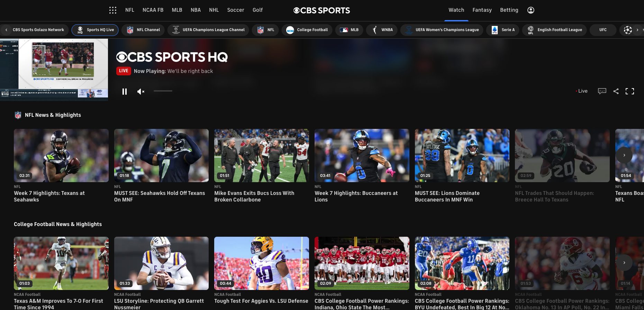Adjust the player volume slider
Screen dimensions: 644x310
(x=163, y=91)
